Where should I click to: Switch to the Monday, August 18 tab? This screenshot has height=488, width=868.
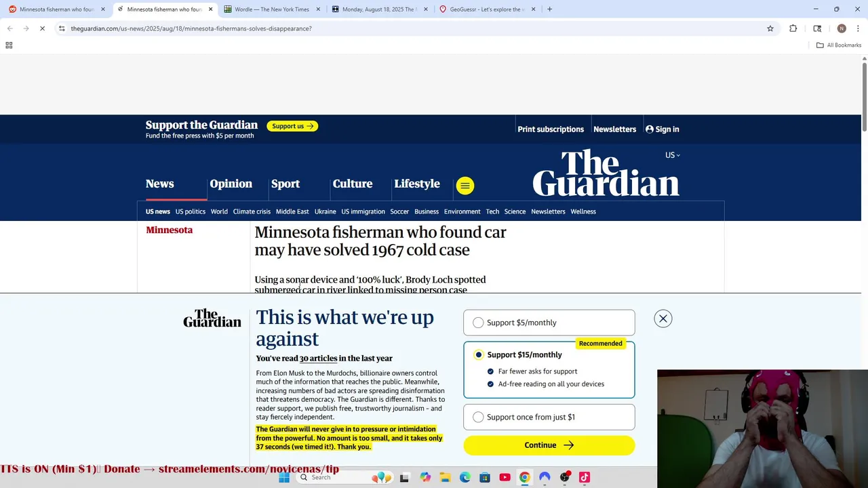379,9
